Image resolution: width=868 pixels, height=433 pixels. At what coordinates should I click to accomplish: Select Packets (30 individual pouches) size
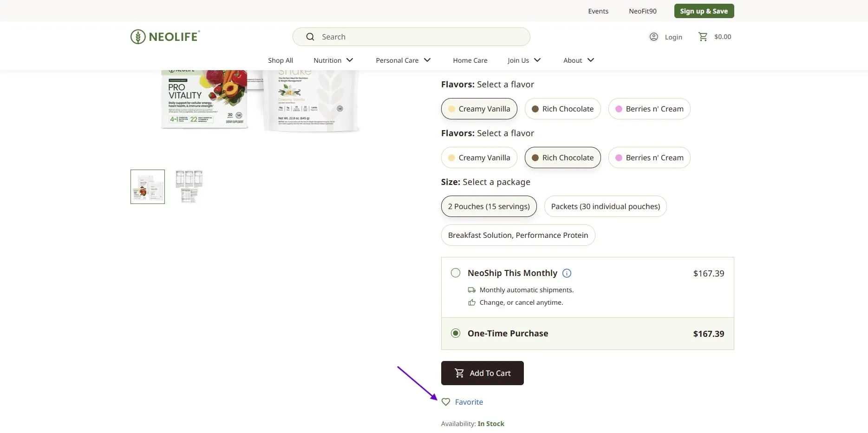coord(605,206)
